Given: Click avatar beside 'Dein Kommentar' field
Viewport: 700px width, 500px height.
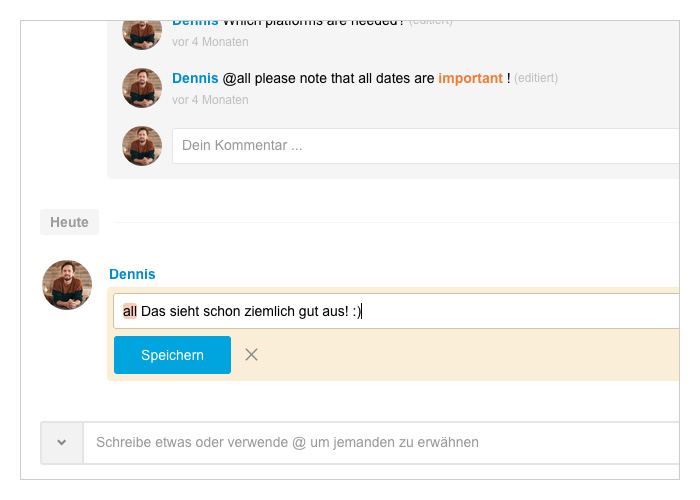Looking at the screenshot, I should (142, 146).
